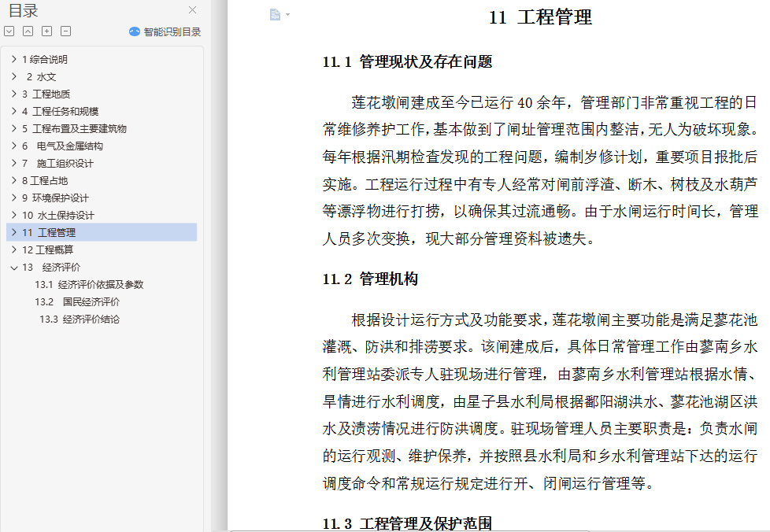Expand chapter 3 工程地质
The width and height of the screenshot is (770, 532).
coord(13,94)
